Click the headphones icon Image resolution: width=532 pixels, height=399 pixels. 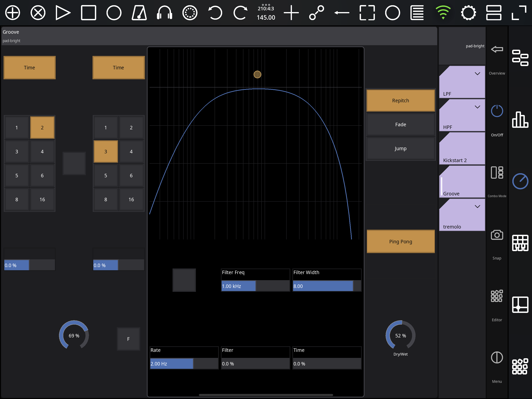point(165,13)
